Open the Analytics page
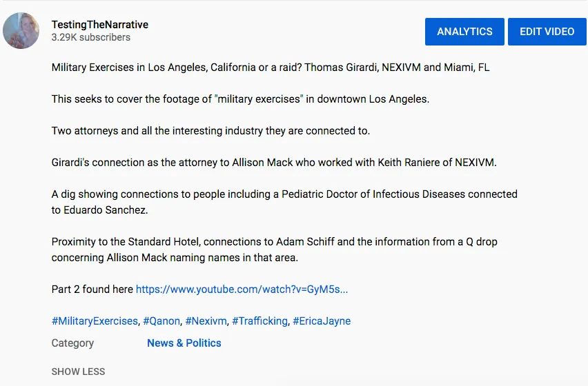Screen dimensions: 588x386 point(464,32)
